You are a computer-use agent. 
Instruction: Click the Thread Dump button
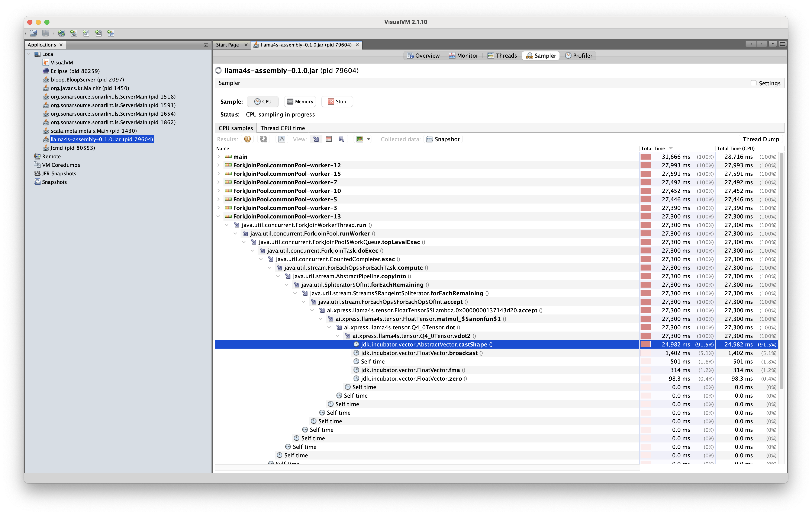point(760,139)
